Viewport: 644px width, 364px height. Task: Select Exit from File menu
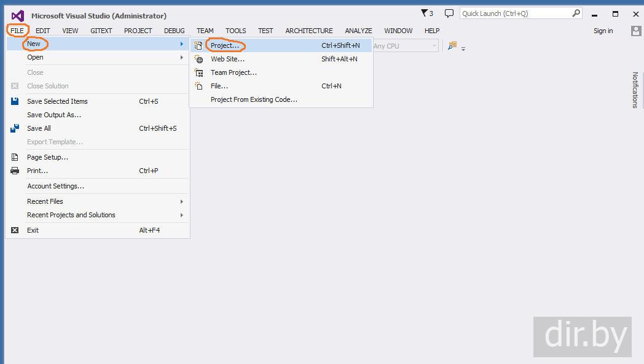click(98, 230)
